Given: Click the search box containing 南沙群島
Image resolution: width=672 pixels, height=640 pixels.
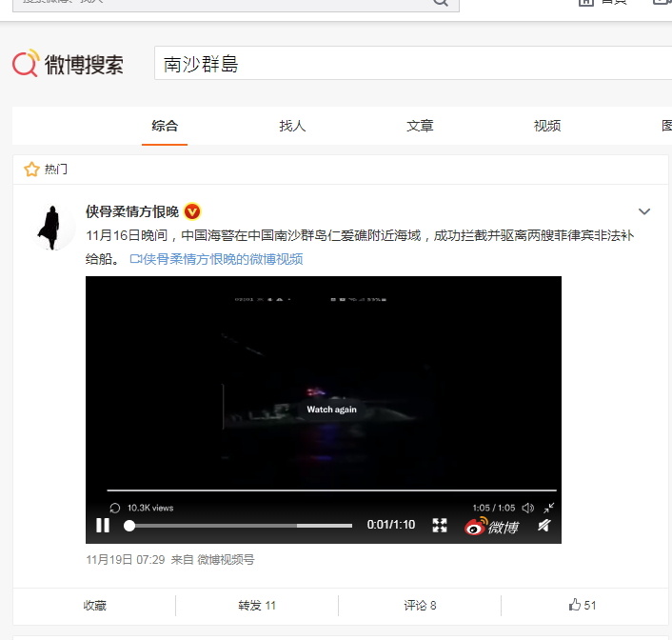Looking at the screenshot, I should 413,63.
